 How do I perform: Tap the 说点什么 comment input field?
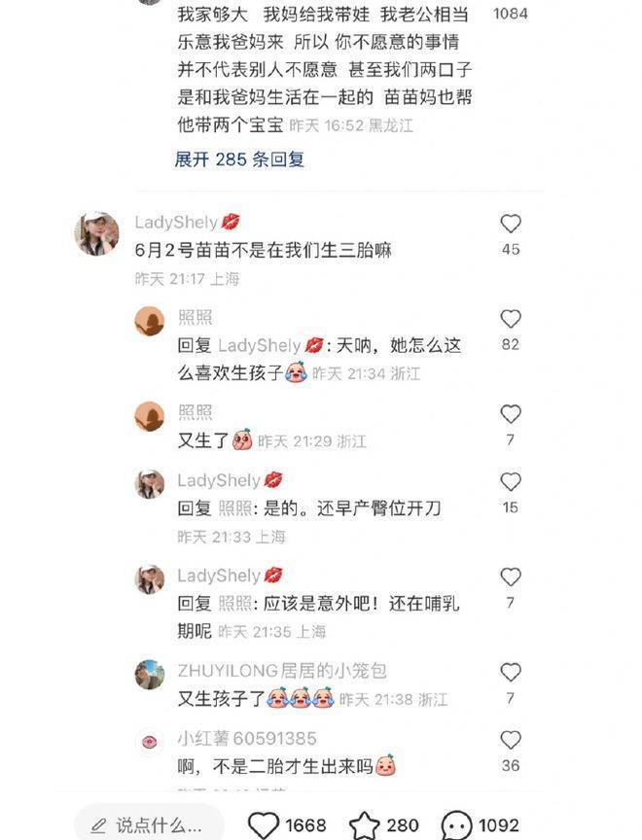(149, 825)
